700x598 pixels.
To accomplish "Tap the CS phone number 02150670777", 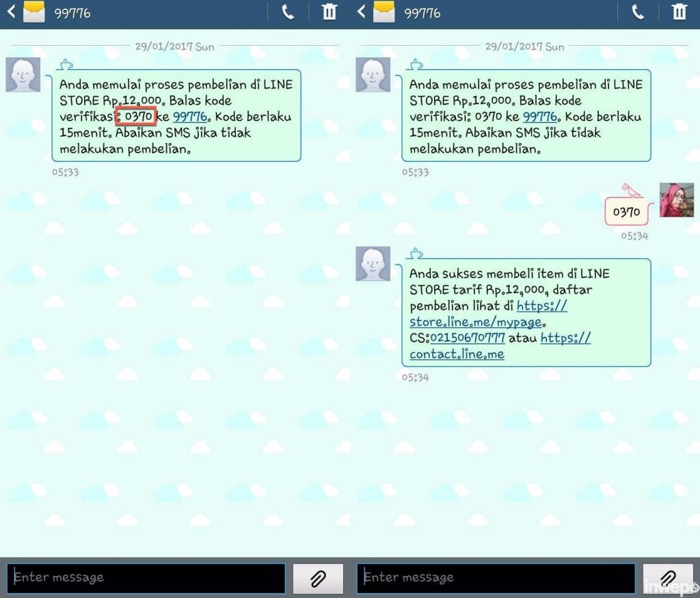I will click(468, 338).
